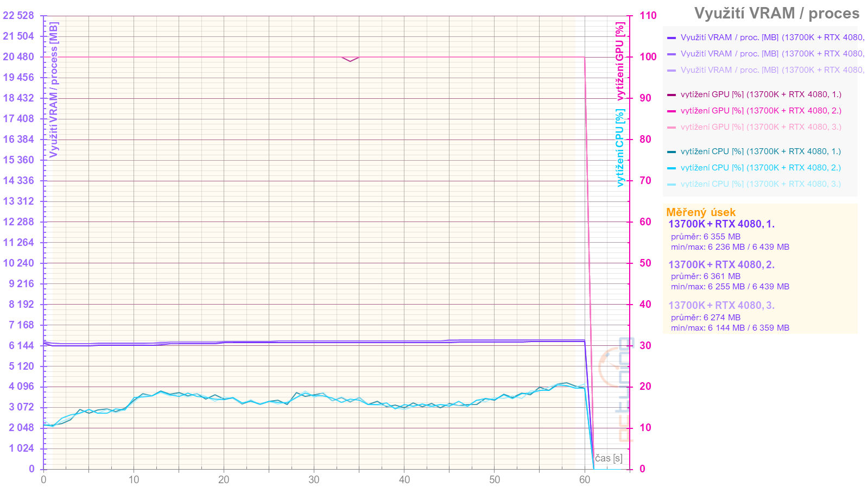The image size is (868, 487).
Task: Click the dip in the GPU load line
Action: point(350,60)
